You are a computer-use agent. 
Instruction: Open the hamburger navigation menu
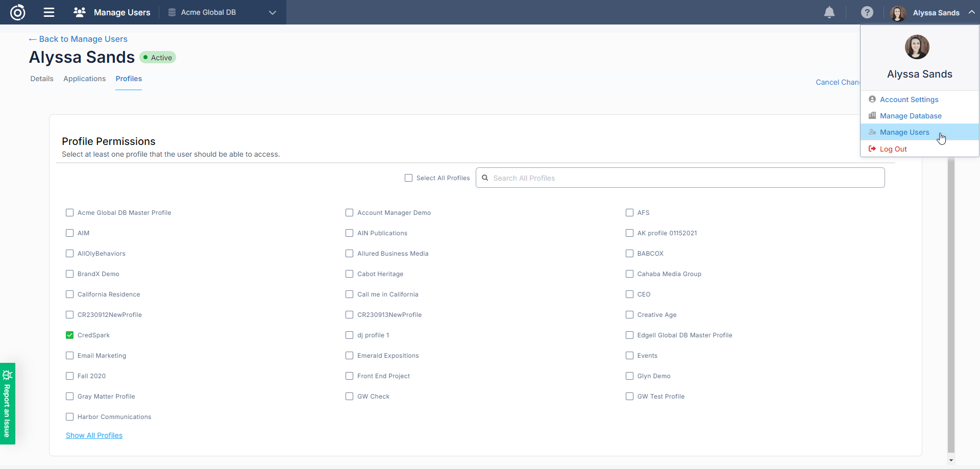click(x=49, y=12)
